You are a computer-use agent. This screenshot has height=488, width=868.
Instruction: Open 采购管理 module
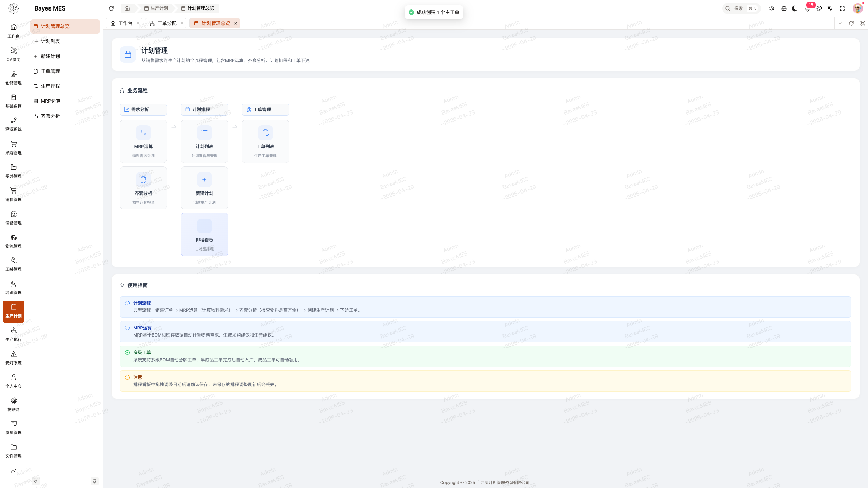click(x=14, y=147)
